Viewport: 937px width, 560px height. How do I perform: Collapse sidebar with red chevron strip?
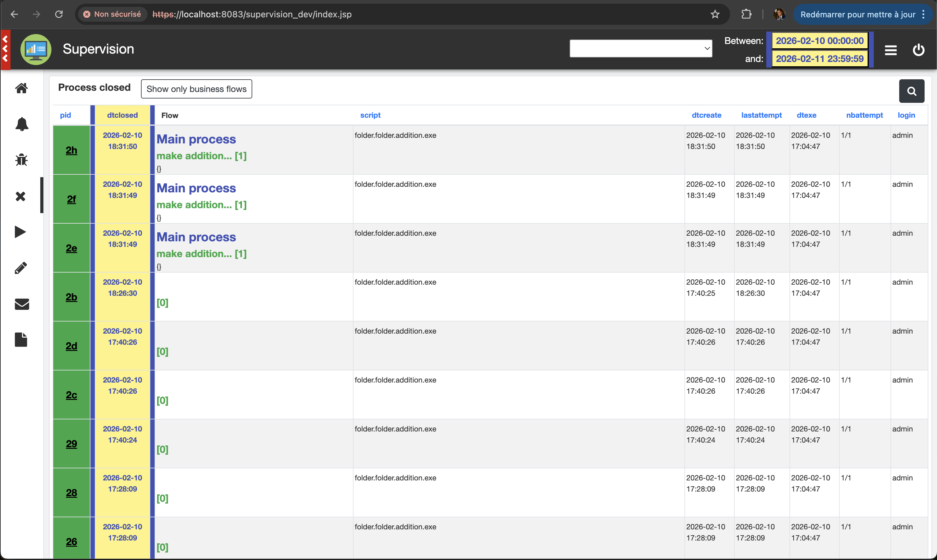coord(5,50)
